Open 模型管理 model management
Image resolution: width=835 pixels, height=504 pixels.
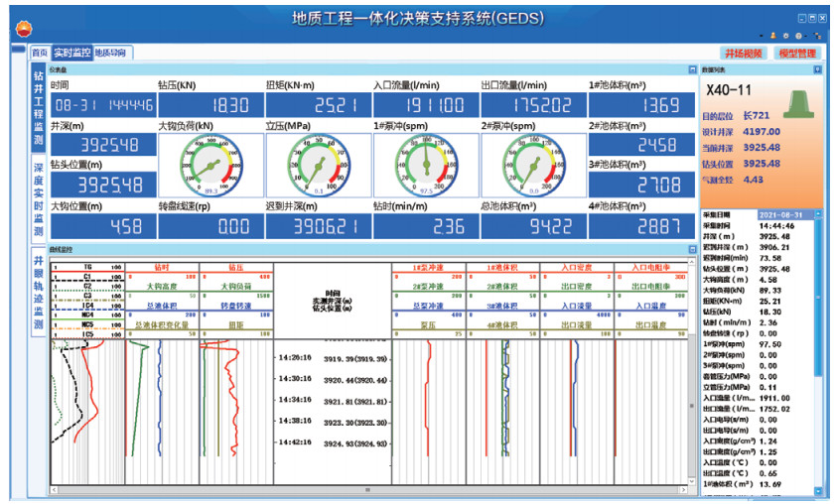(x=796, y=53)
